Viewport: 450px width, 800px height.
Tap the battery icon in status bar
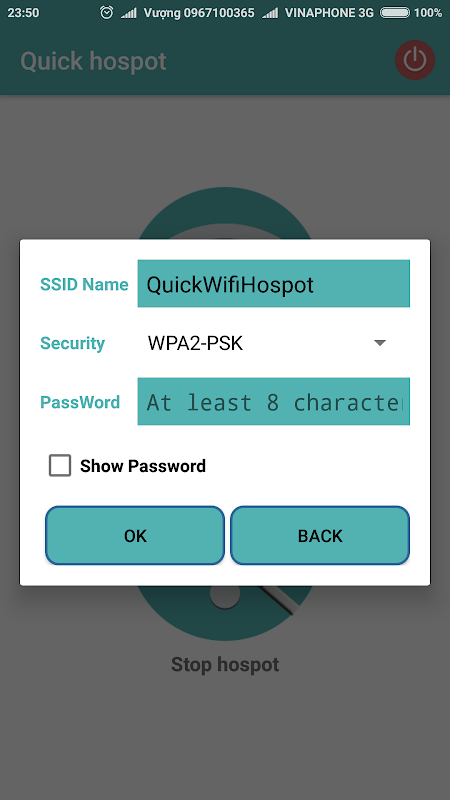(395, 13)
